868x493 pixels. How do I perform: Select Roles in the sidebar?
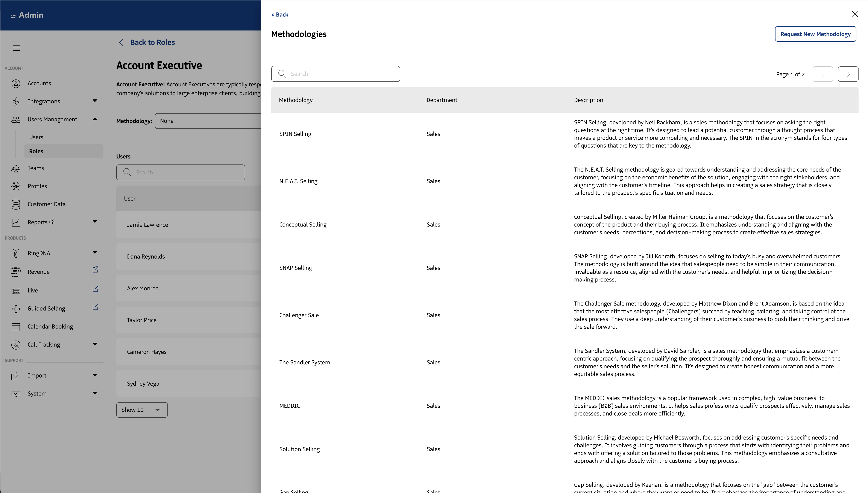point(36,151)
